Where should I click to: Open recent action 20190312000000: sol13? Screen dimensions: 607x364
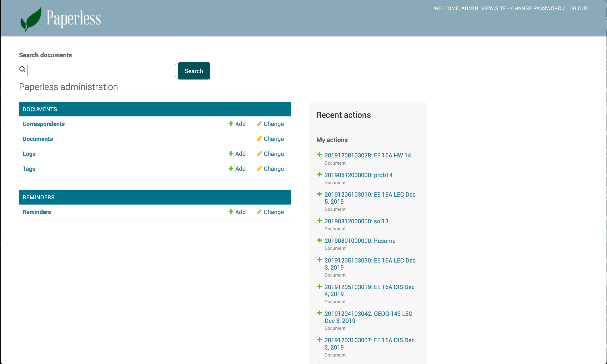(356, 221)
